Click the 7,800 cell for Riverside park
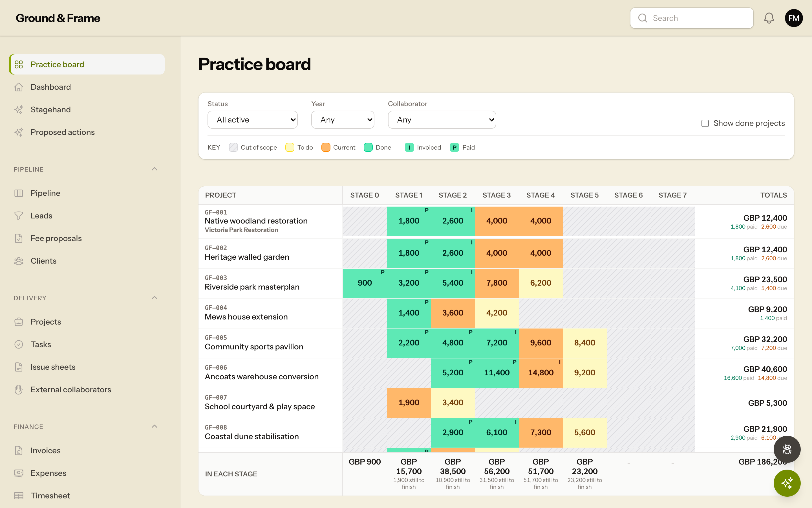Screen dimensions: 812x508 pos(497,283)
